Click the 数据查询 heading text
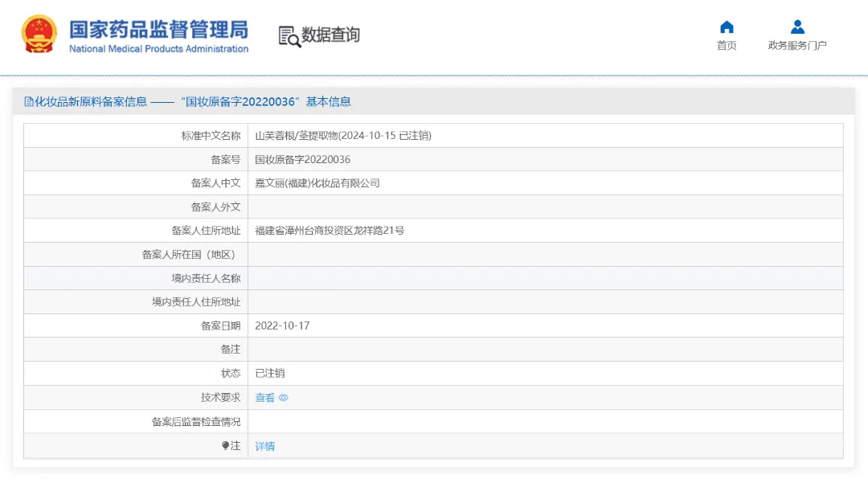The width and height of the screenshot is (868, 483). coord(330,35)
